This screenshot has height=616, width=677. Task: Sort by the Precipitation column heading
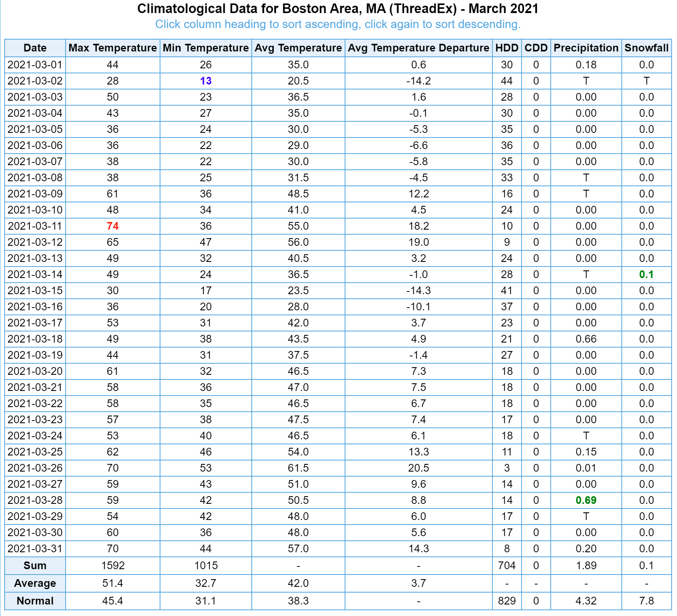[586, 48]
